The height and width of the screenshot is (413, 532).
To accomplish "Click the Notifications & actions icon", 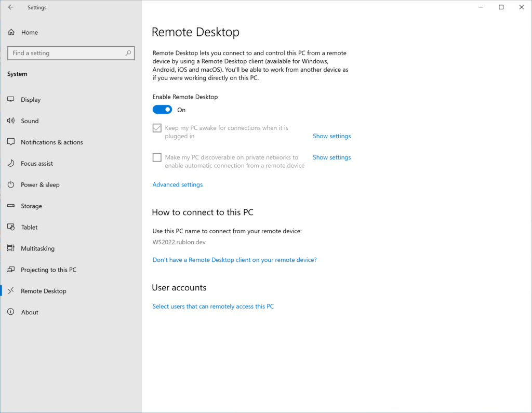I will 11,142.
